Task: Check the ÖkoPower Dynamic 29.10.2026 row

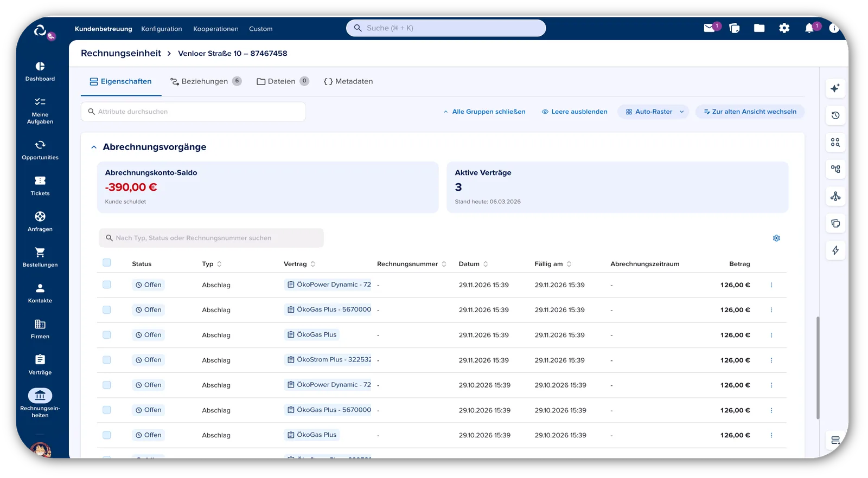Action: 107,385
